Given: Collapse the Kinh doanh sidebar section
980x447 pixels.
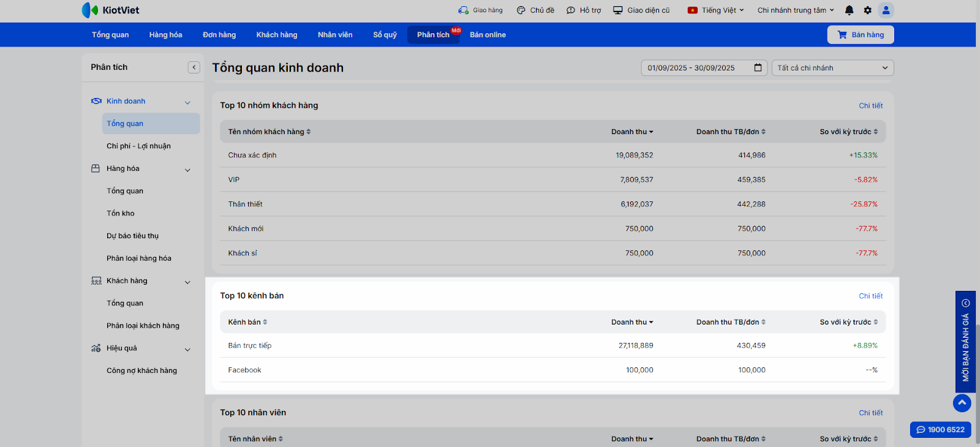Looking at the screenshot, I should pyautogui.click(x=187, y=102).
